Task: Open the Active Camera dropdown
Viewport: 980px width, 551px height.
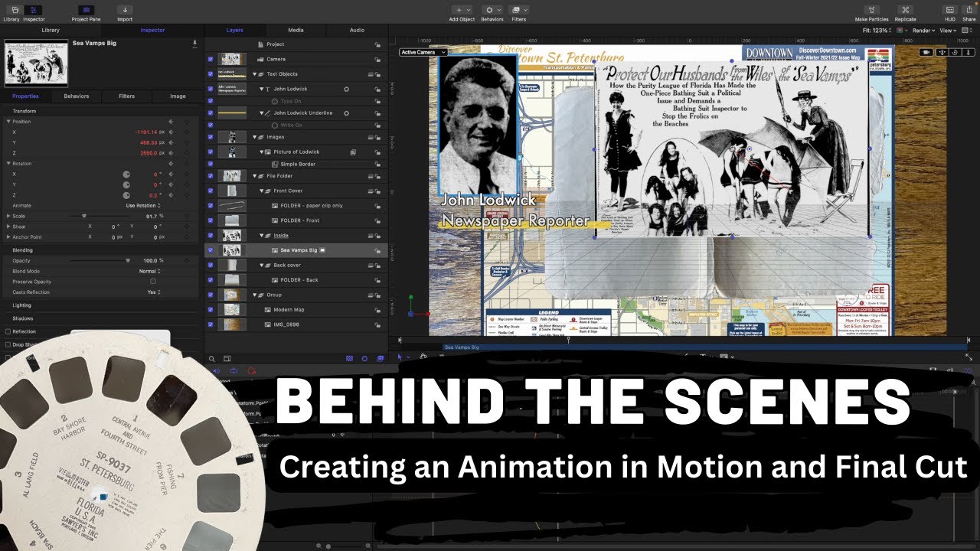Action: click(422, 52)
